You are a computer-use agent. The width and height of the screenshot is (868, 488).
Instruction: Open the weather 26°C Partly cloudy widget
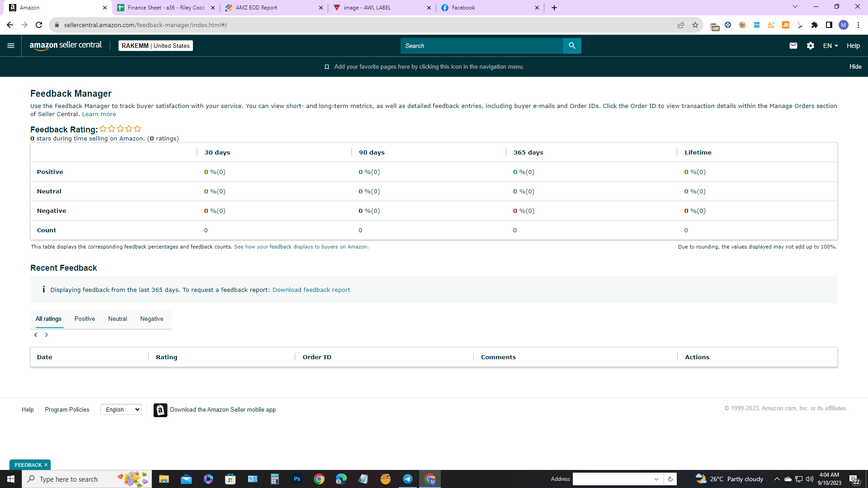click(x=730, y=479)
